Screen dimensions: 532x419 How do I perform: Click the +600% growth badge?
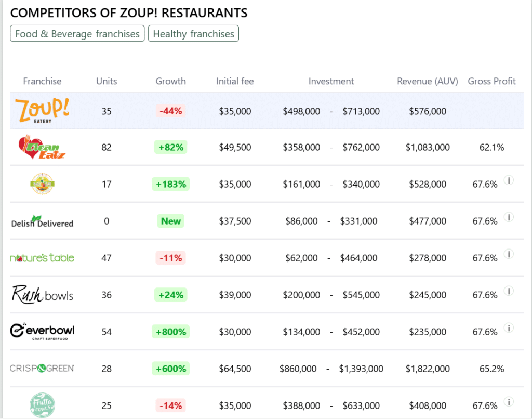coord(170,369)
